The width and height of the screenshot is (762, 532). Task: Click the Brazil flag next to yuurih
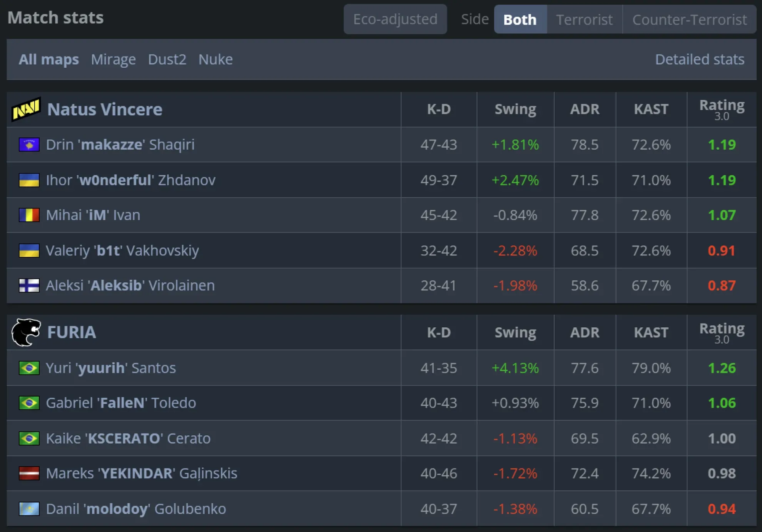[29, 368]
